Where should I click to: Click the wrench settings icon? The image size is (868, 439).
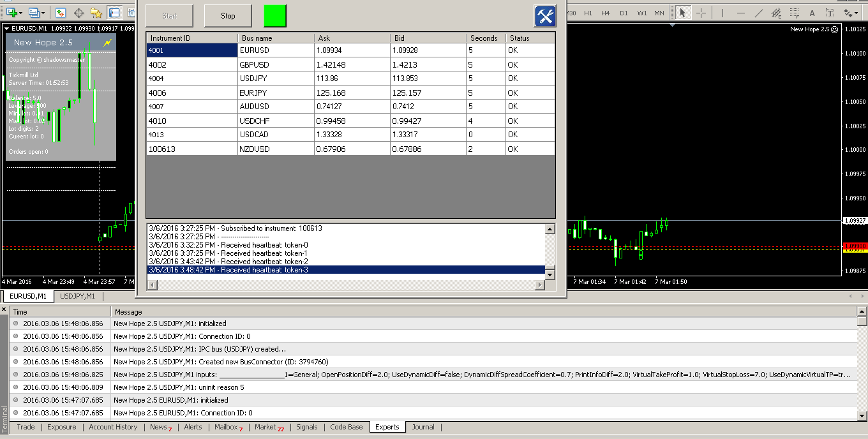[x=544, y=16]
